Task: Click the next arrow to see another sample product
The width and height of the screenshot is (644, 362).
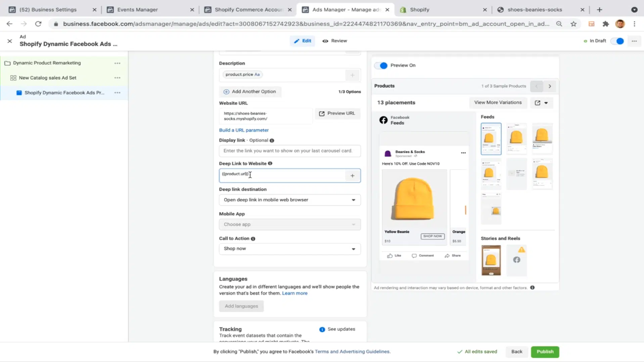Action: pos(550,86)
